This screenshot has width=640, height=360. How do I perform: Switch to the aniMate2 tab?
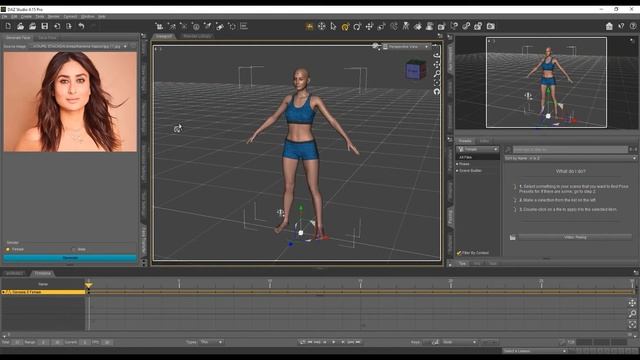(x=14, y=273)
